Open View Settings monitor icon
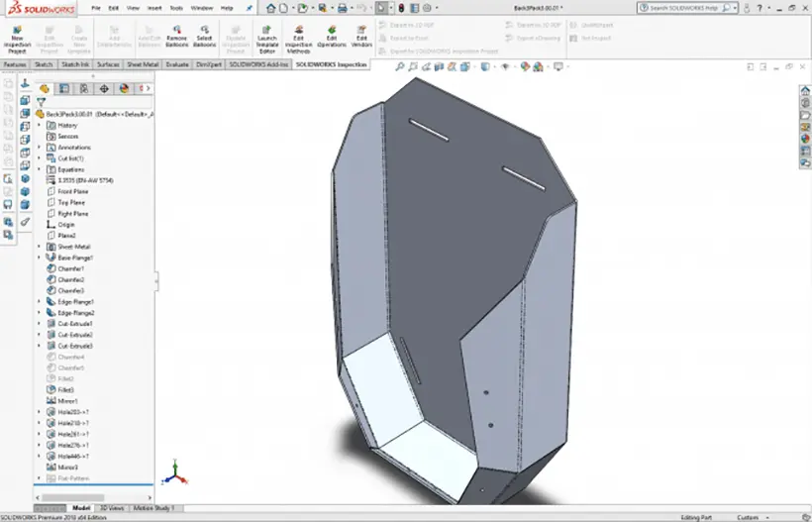 [x=558, y=66]
